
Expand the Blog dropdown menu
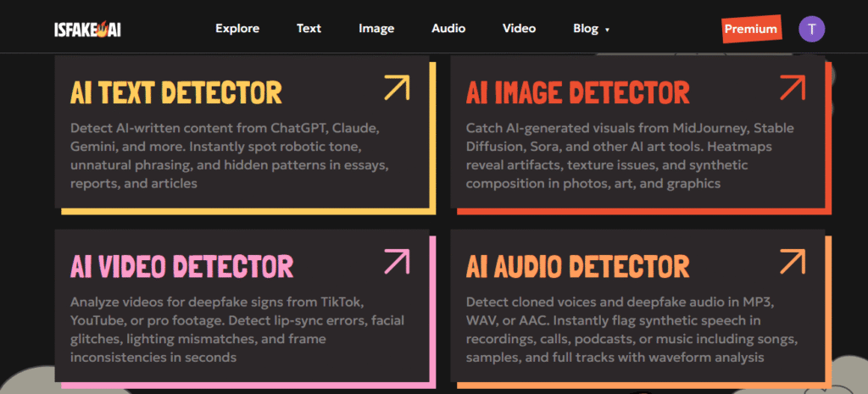pos(586,29)
